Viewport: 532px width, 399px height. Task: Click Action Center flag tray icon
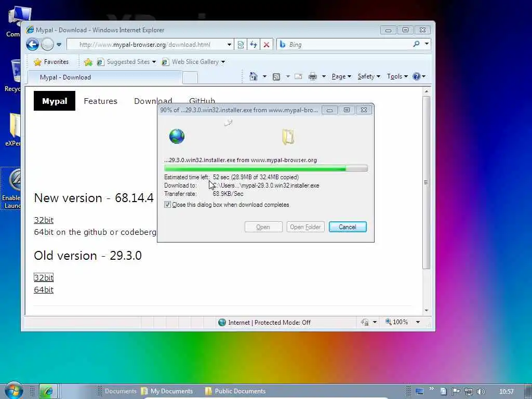click(x=456, y=392)
